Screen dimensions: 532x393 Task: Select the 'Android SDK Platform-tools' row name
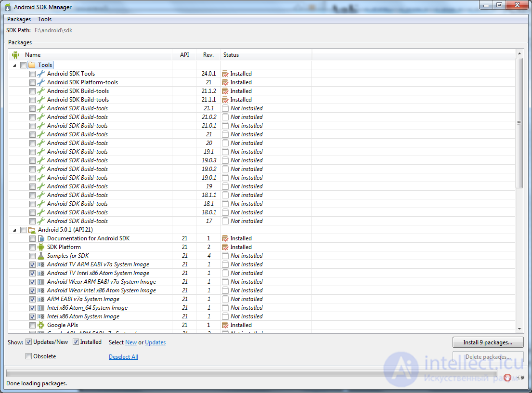(x=82, y=82)
